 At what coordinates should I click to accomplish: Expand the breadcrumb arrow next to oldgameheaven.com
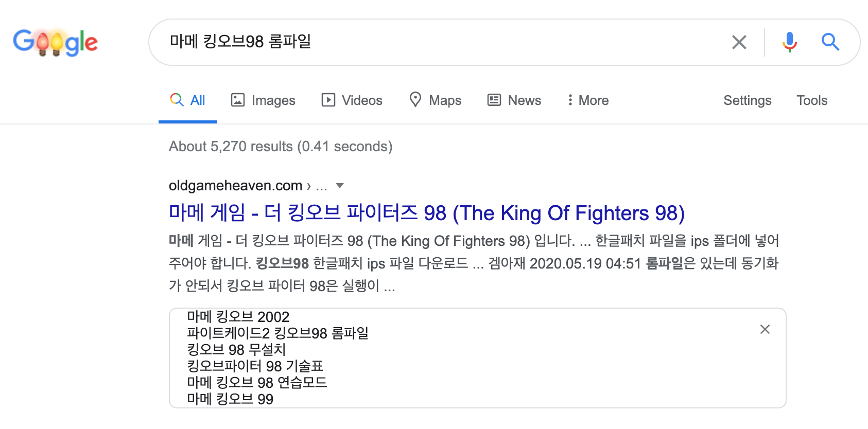pyautogui.click(x=340, y=186)
